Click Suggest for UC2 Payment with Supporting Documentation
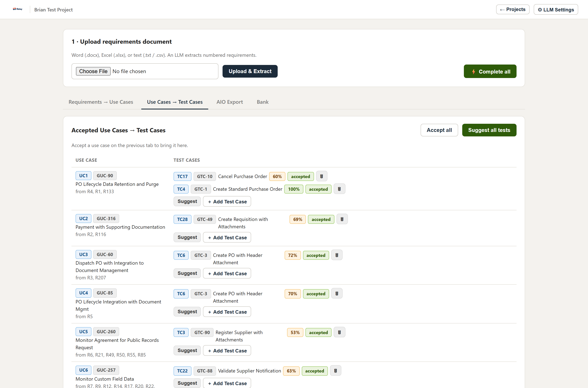The image size is (588, 388). tap(187, 237)
